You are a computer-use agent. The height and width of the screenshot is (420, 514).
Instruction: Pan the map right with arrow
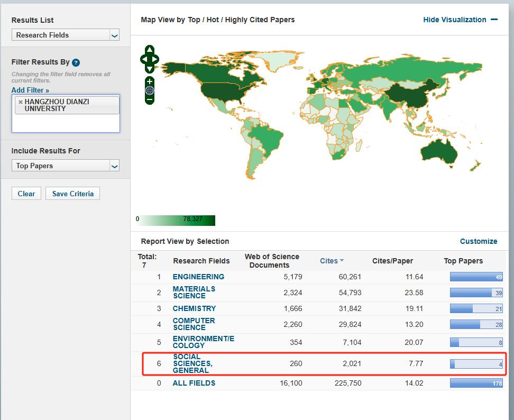(156, 59)
